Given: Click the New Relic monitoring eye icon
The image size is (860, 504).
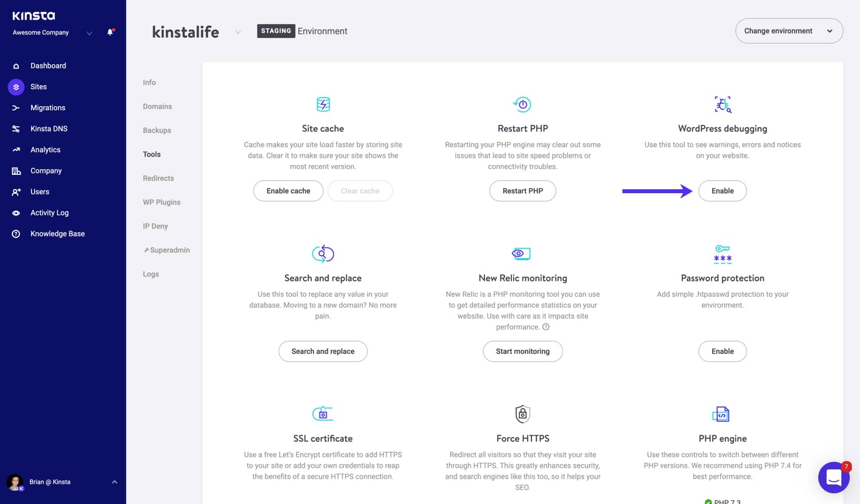Looking at the screenshot, I should click(x=521, y=253).
